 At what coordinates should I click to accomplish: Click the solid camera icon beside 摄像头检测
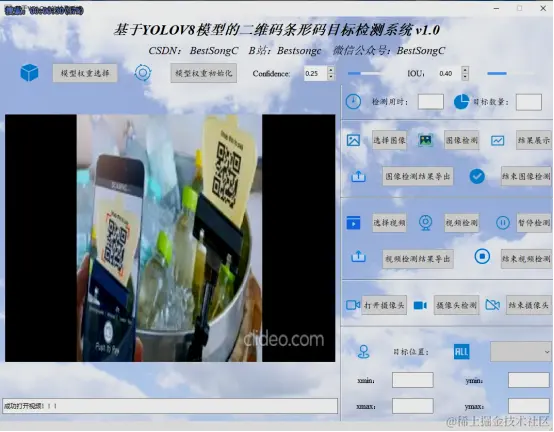pyautogui.click(x=420, y=305)
